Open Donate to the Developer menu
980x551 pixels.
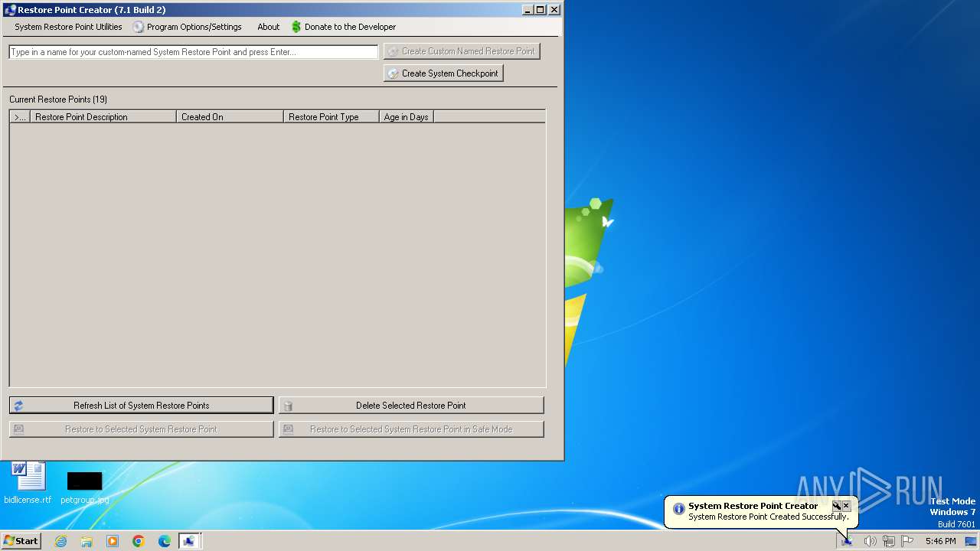click(x=344, y=27)
